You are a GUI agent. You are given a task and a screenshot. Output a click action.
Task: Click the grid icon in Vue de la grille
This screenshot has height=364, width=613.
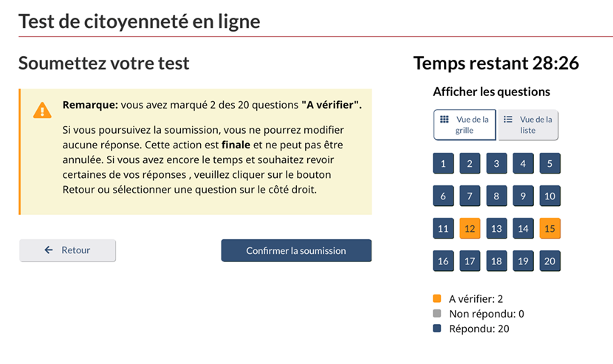click(x=445, y=119)
